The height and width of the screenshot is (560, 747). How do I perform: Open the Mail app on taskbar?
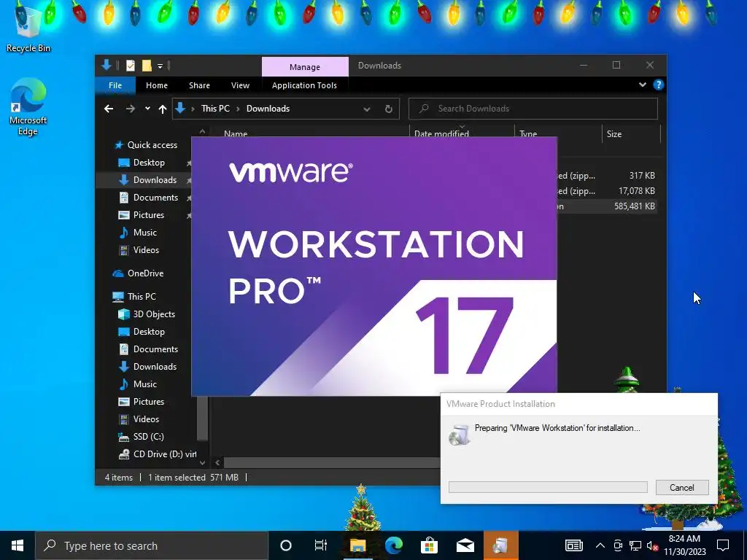pyautogui.click(x=465, y=545)
